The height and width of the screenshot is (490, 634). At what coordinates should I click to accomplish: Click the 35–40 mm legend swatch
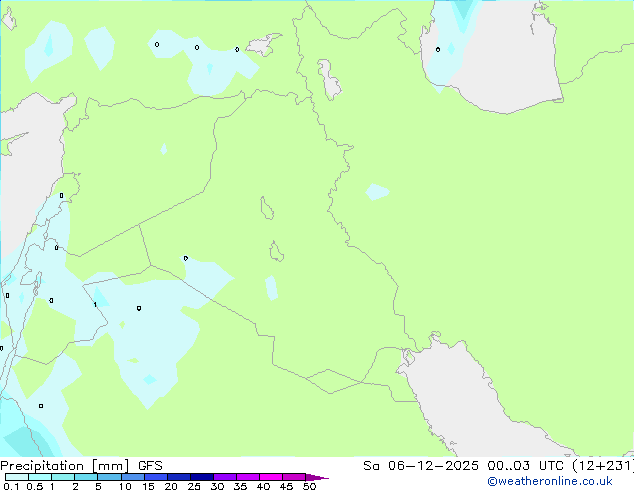[247, 477]
